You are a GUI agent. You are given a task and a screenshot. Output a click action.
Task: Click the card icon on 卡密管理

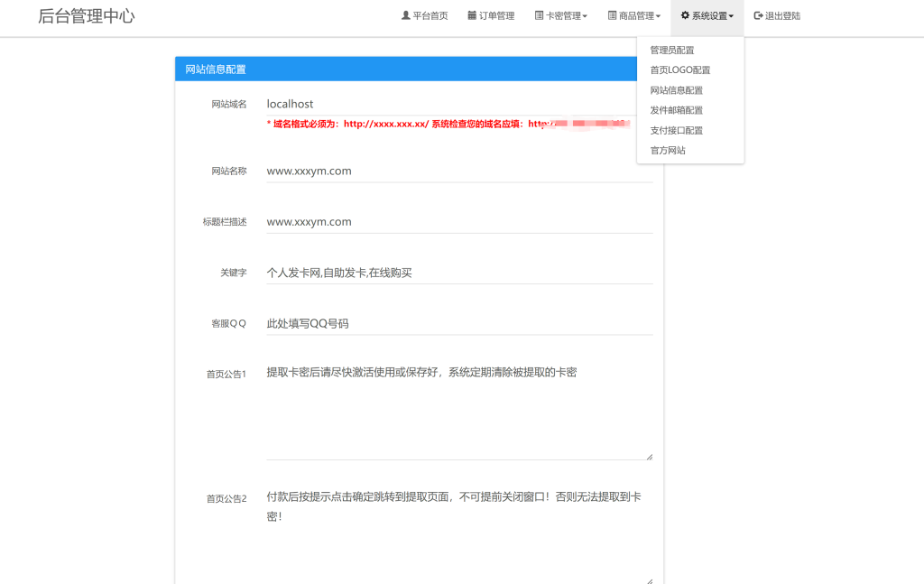click(x=538, y=14)
